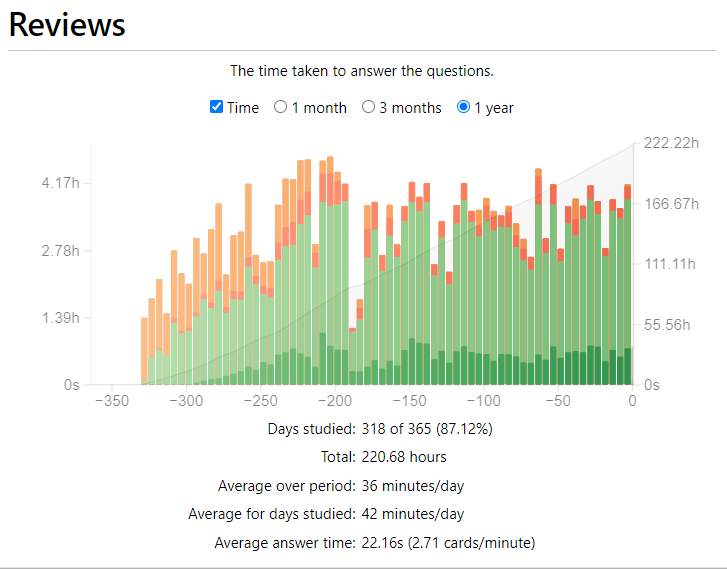The width and height of the screenshot is (727, 569).
Task: Click the 'Time' label text
Action: pyautogui.click(x=243, y=108)
